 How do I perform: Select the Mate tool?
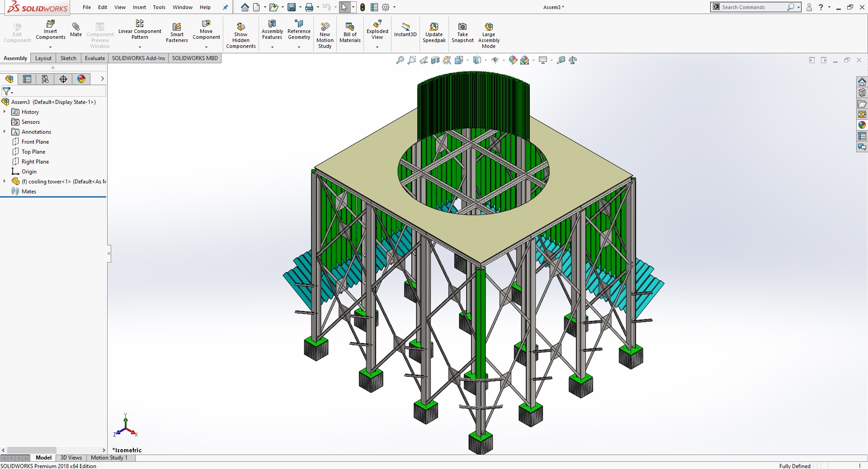[x=75, y=30]
